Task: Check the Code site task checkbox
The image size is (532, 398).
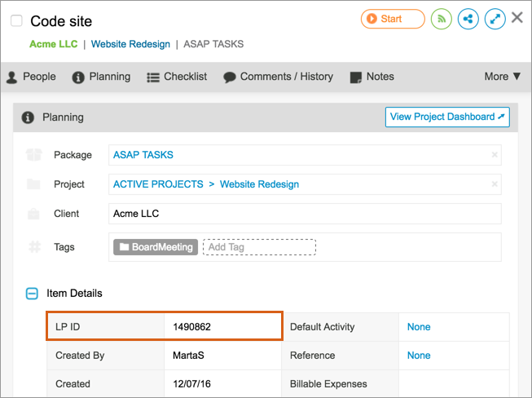Action: [17, 21]
